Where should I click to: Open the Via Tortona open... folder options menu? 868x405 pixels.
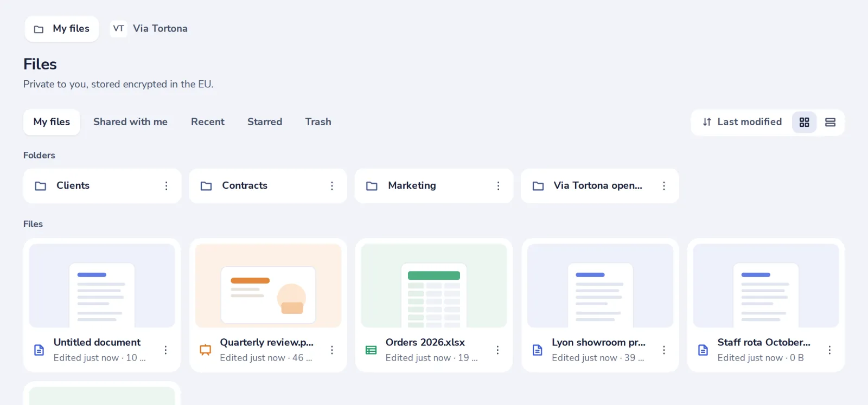coord(663,186)
